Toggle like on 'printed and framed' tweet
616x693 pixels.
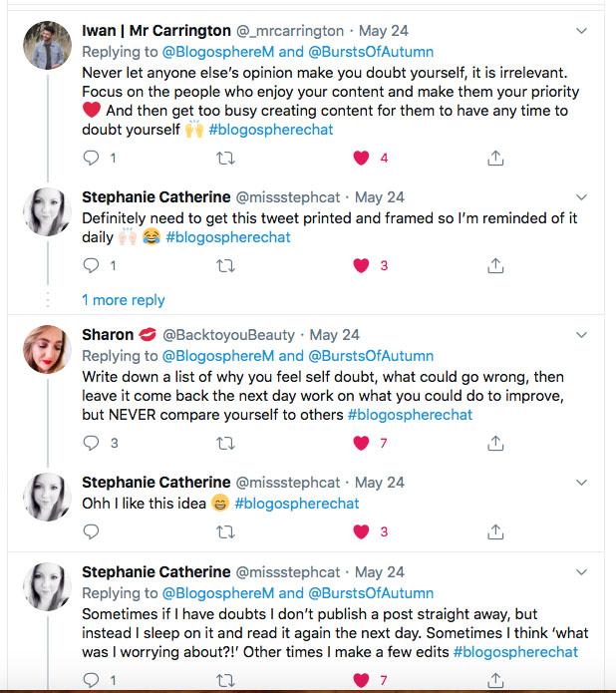click(x=362, y=265)
